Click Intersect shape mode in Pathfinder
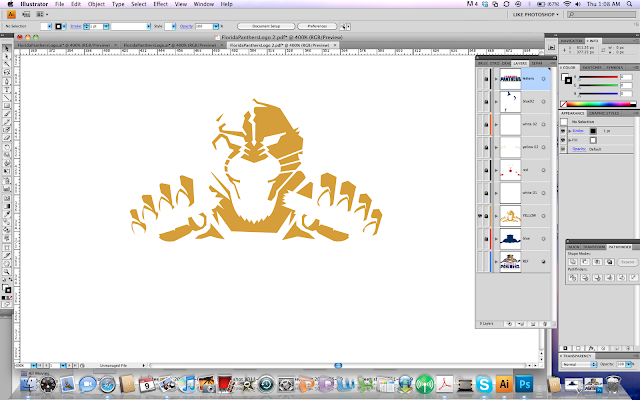 597,262
